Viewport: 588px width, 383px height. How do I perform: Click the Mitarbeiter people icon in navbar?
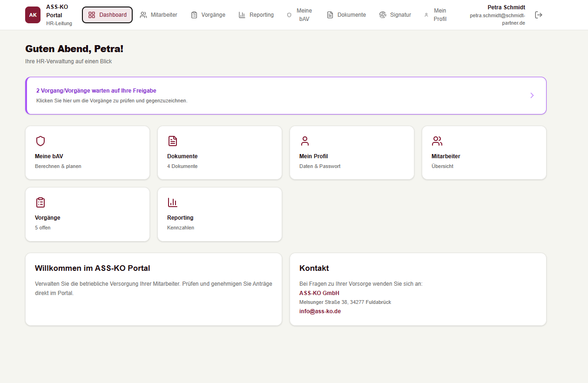(143, 15)
